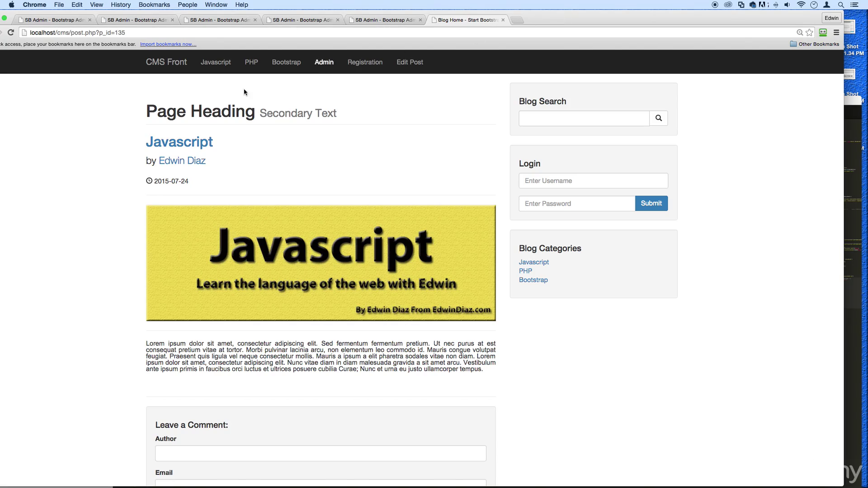Click the blog search magnifier button
Viewport: 868px width, 488px height.
(658, 118)
